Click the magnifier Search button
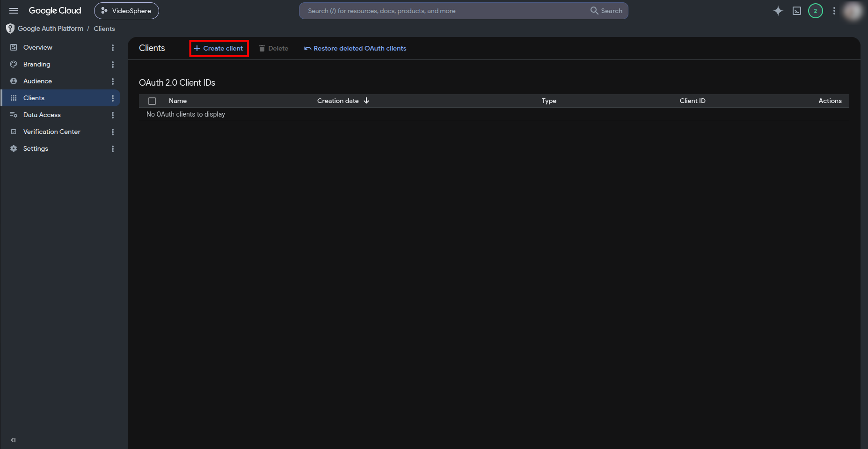The width and height of the screenshot is (868, 449). [x=606, y=11]
